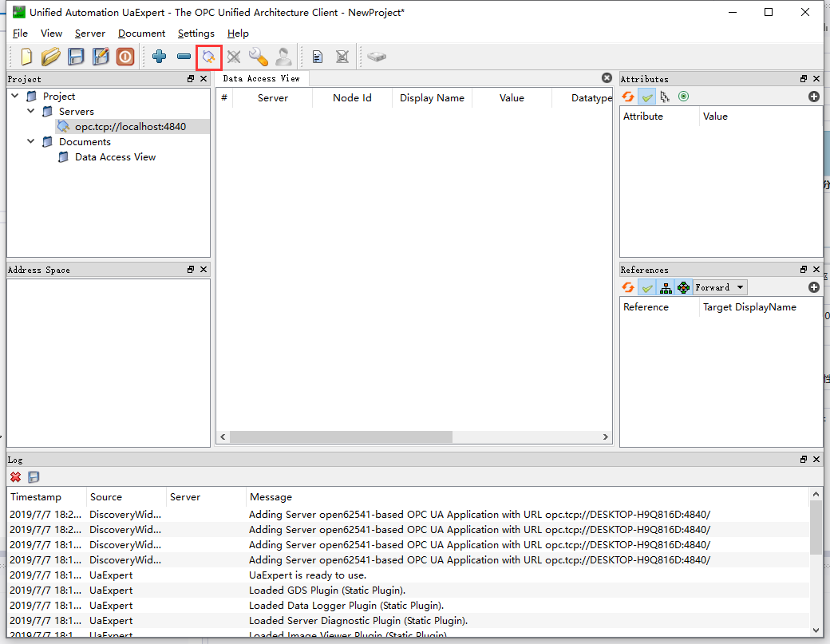Click the Timestamp column header in Log
This screenshot has width=830, height=644.
pos(47,497)
